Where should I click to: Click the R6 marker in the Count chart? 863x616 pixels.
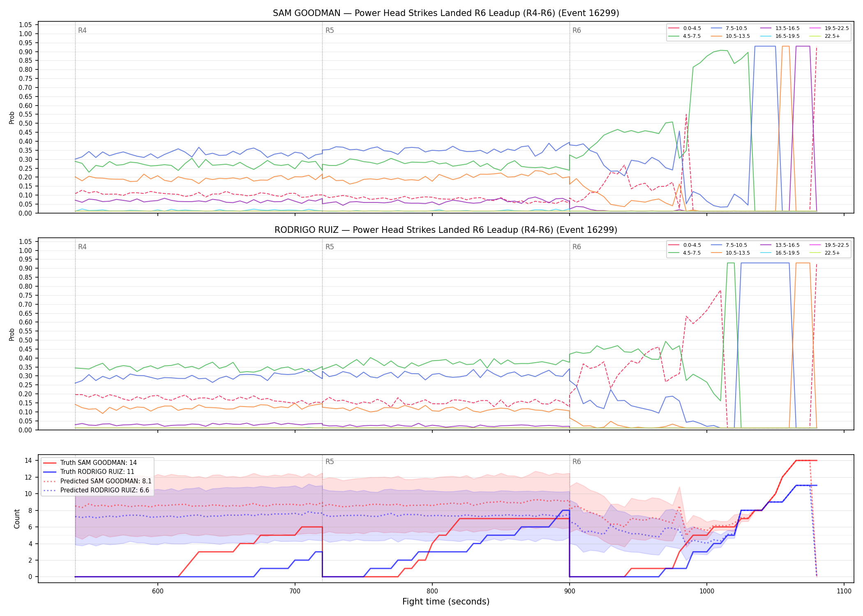tap(577, 462)
